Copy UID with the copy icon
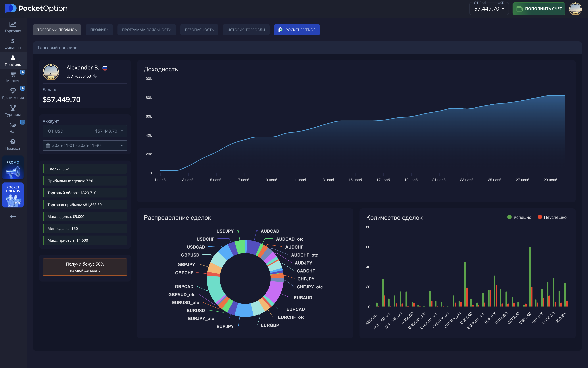The height and width of the screenshot is (368, 588). pos(95,76)
